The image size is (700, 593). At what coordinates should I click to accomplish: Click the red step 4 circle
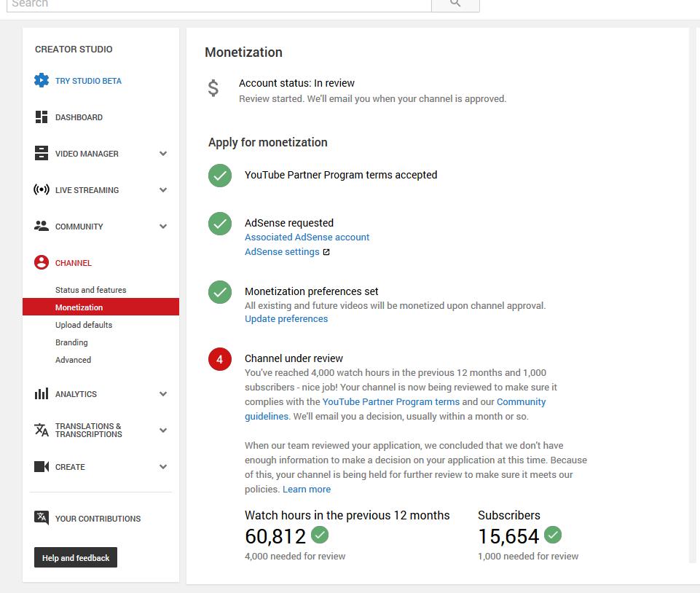(220, 359)
